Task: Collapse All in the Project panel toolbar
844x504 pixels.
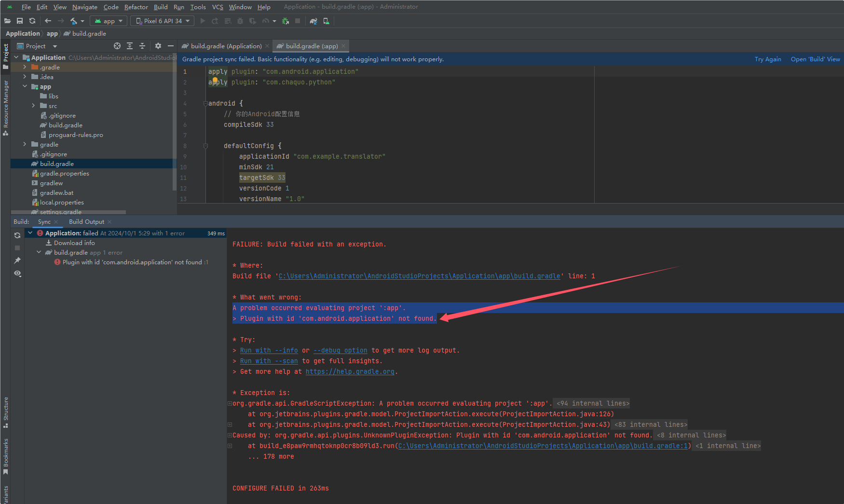Action: pyautogui.click(x=142, y=46)
